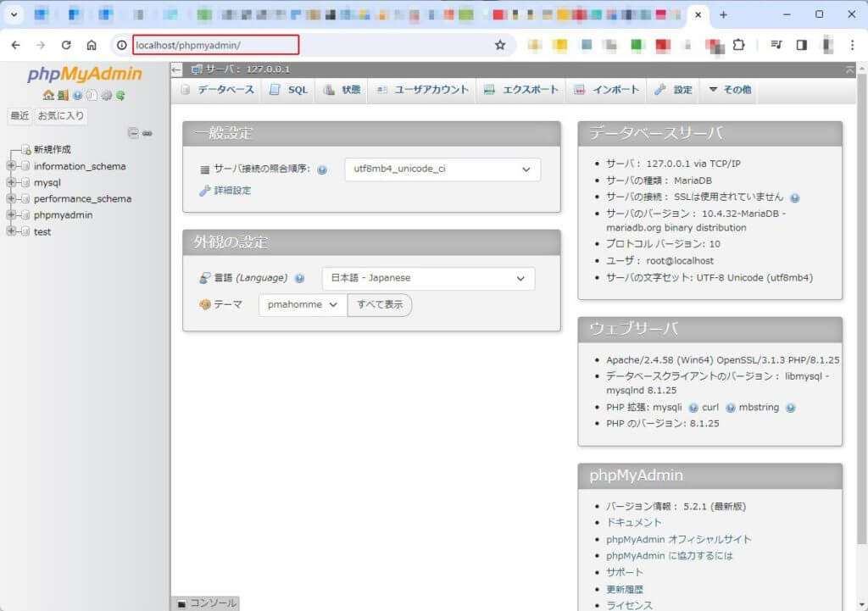
Task: Open the 状態 status tab
Action: [x=342, y=90]
